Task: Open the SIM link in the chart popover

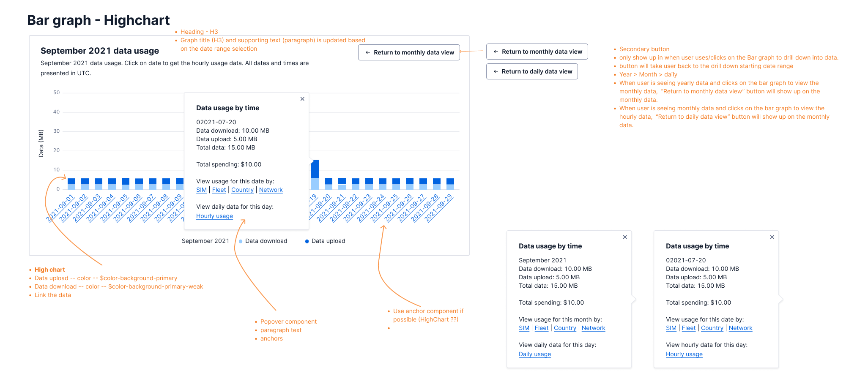Action: (201, 190)
